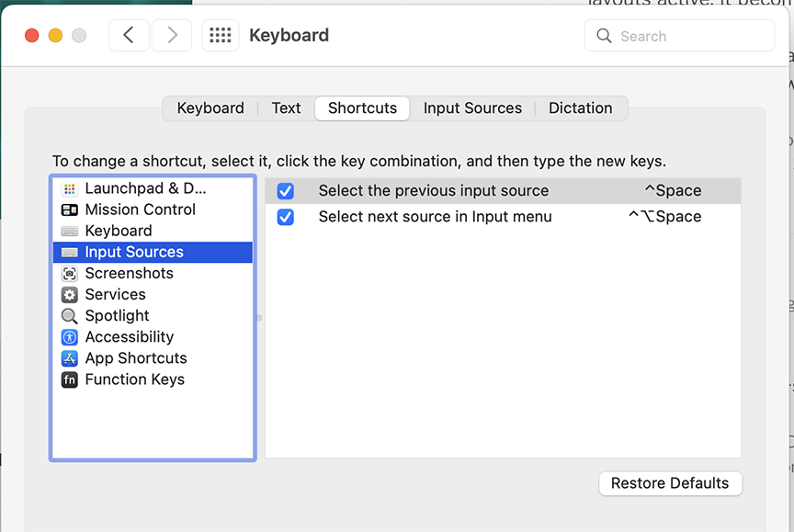Choose the Accessibility icon in list
794x532 pixels.
click(x=70, y=337)
